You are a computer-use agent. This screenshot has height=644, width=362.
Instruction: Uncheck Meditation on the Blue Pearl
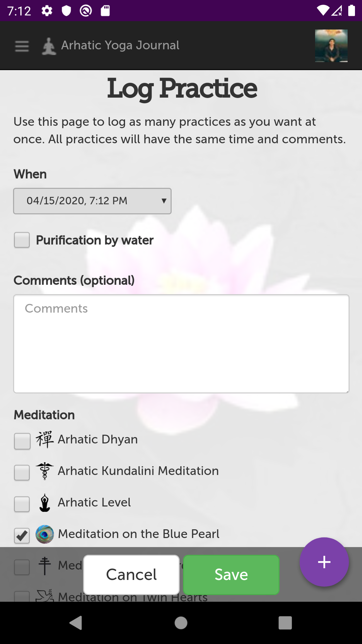[x=21, y=534]
